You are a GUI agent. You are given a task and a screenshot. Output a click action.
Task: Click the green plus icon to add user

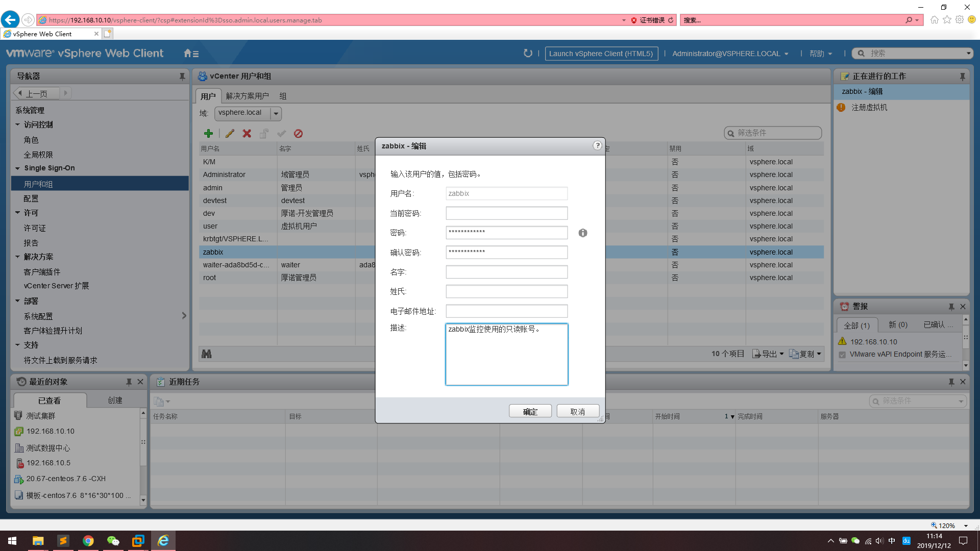click(208, 133)
